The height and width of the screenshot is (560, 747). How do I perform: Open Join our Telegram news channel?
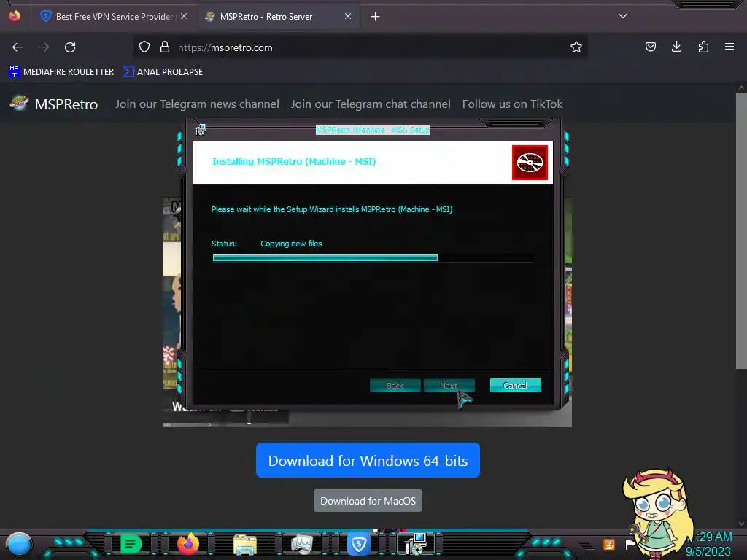point(197,104)
